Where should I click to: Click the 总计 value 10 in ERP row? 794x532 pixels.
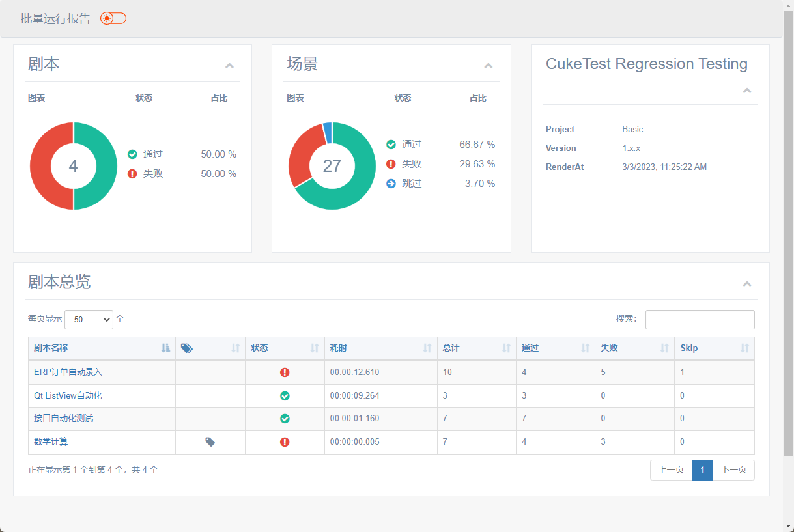tap(447, 372)
